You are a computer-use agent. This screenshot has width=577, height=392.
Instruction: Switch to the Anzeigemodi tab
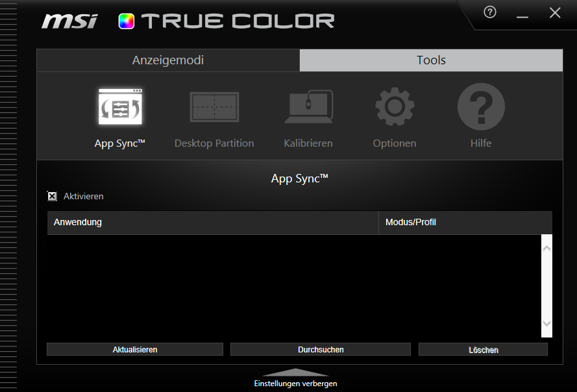168,60
